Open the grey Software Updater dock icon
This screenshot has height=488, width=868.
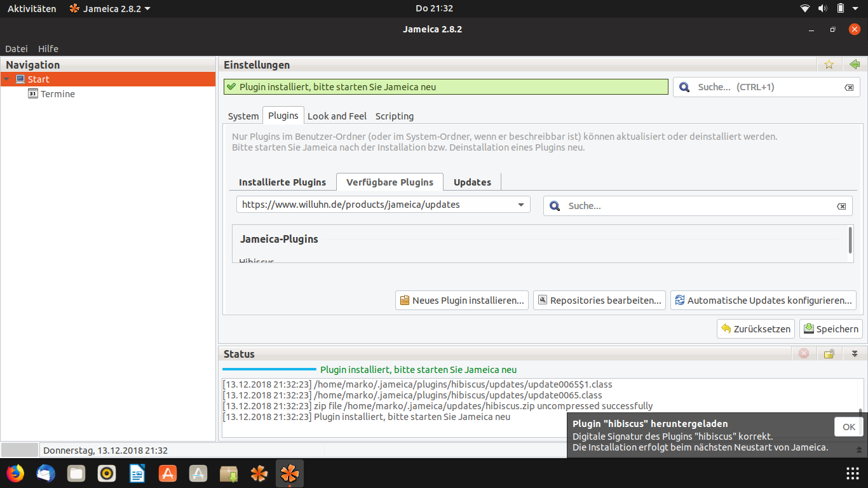tap(198, 473)
